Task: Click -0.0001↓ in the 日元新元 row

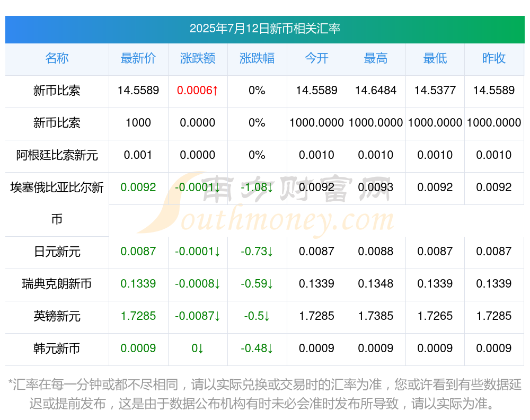Action: [198, 252]
